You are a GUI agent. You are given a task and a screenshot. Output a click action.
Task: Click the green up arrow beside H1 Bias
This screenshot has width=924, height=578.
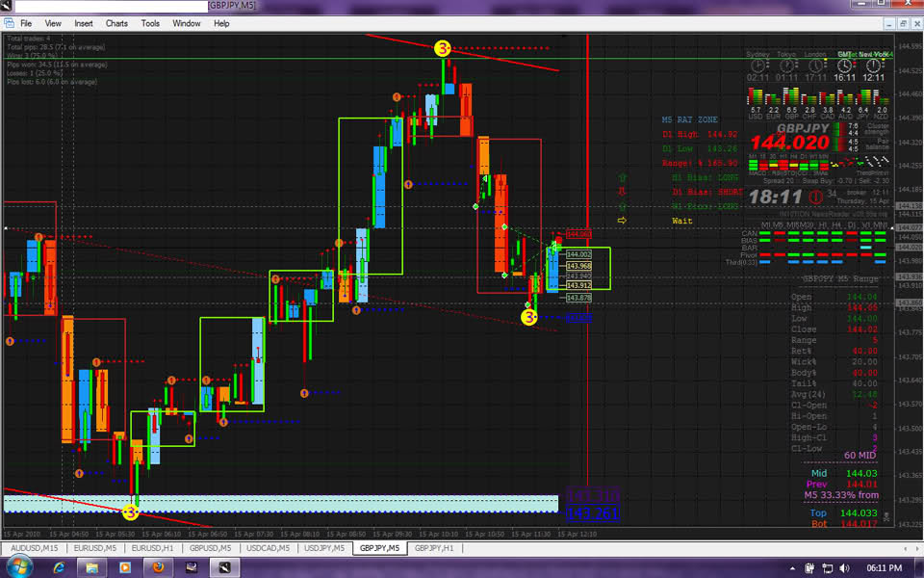[623, 177]
